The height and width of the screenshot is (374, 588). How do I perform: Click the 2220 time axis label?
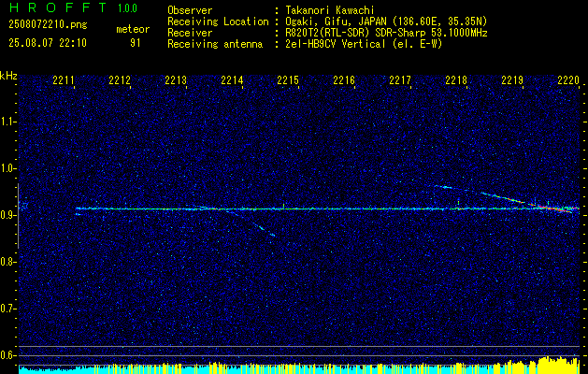pos(568,79)
